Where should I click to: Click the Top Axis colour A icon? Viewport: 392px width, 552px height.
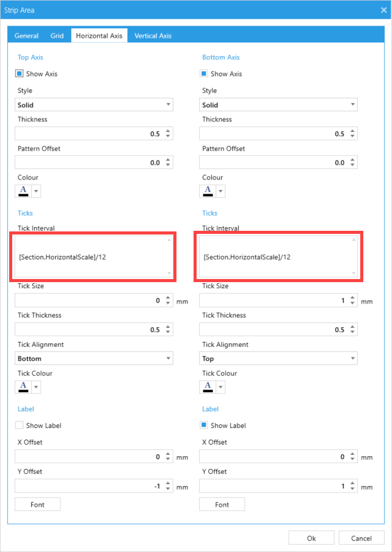pyautogui.click(x=23, y=191)
